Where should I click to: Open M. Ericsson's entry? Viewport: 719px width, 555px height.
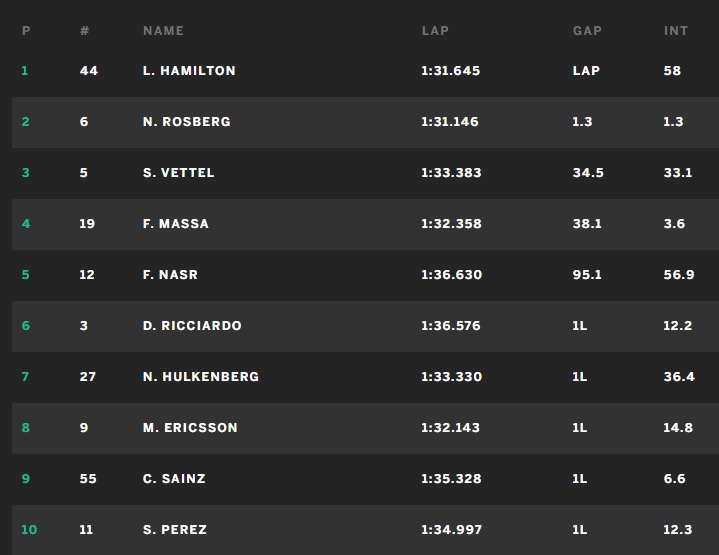coord(190,428)
